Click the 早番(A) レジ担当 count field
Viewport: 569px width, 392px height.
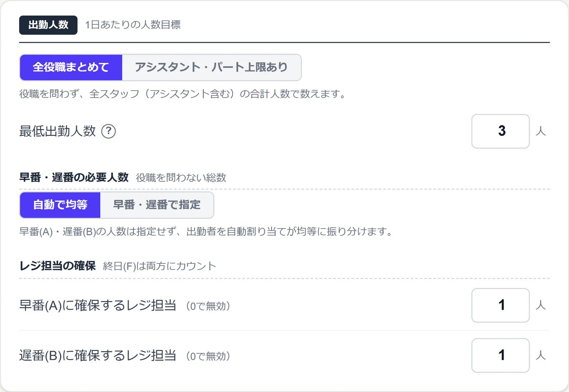click(x=500, y=305)
